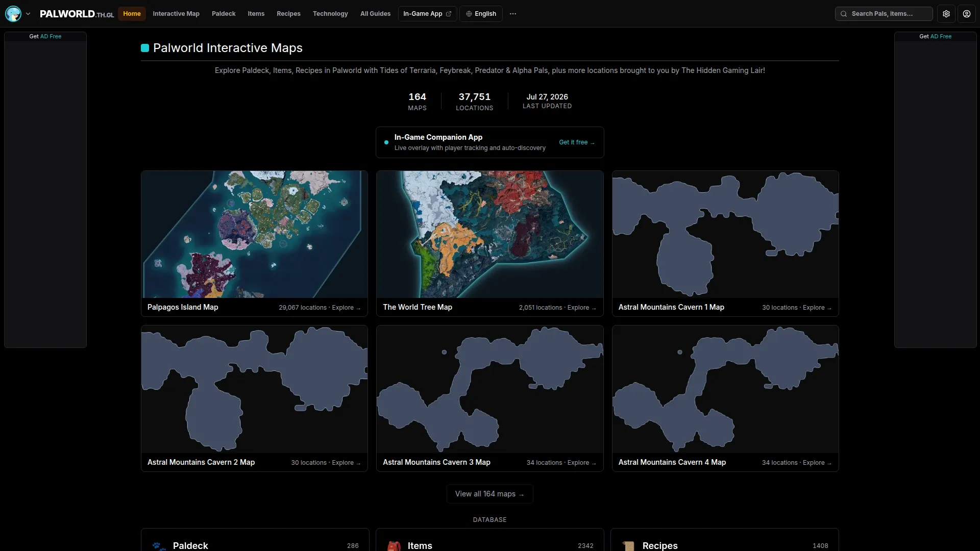Click Get AD Free in the left ad panel
The height and width of the screenshot is (551, 980).
45,36
